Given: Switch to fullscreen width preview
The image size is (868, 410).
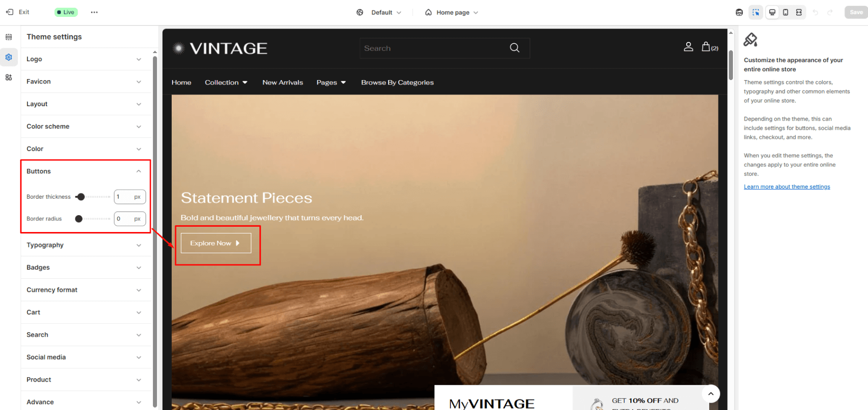Looking at the screenshot, I should click(799, 12).
